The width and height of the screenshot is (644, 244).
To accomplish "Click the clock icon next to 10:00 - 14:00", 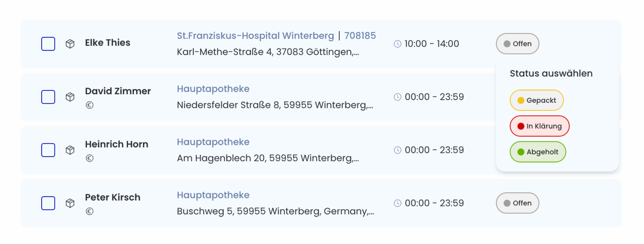I will pos(398,44).
